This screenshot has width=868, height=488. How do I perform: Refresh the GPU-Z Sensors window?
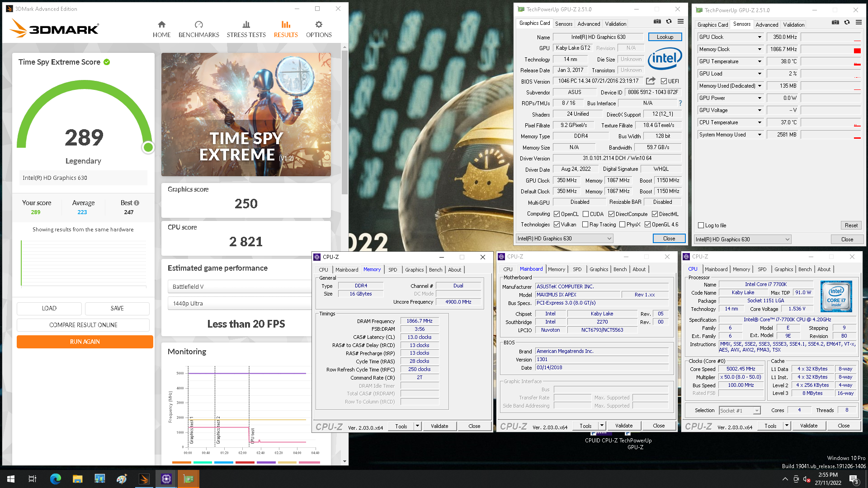click(x=847, y=23)
